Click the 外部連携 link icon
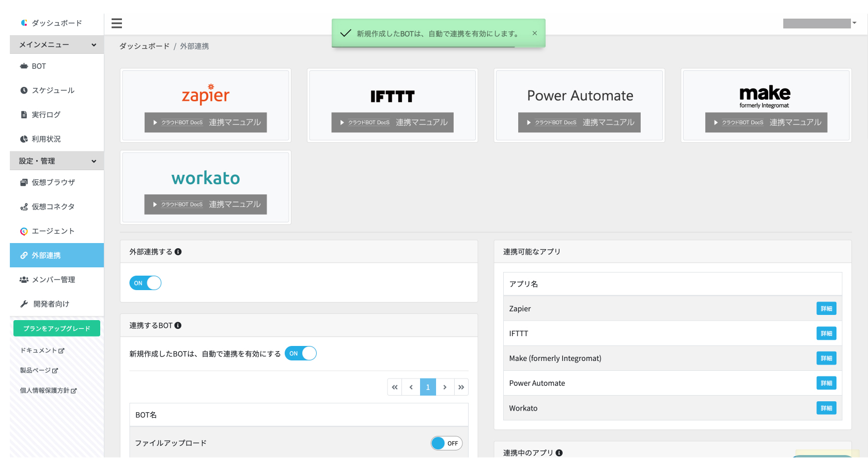 (24, 255)
